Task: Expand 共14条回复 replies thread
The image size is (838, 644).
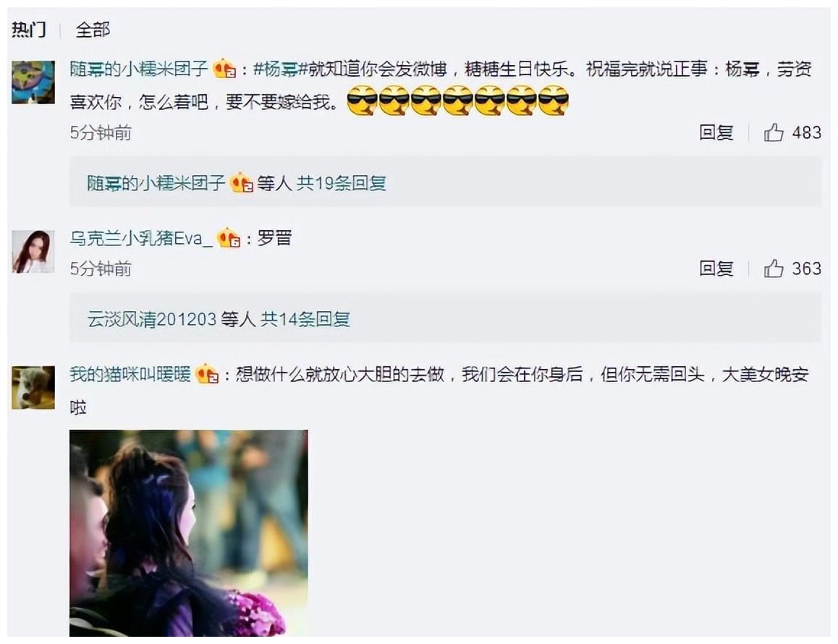Action: pos(305,319)
